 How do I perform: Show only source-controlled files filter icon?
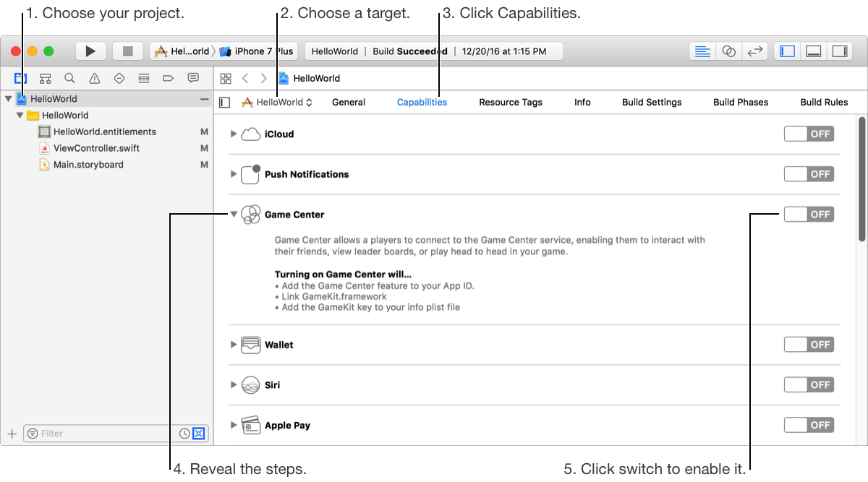pos(199,434)
